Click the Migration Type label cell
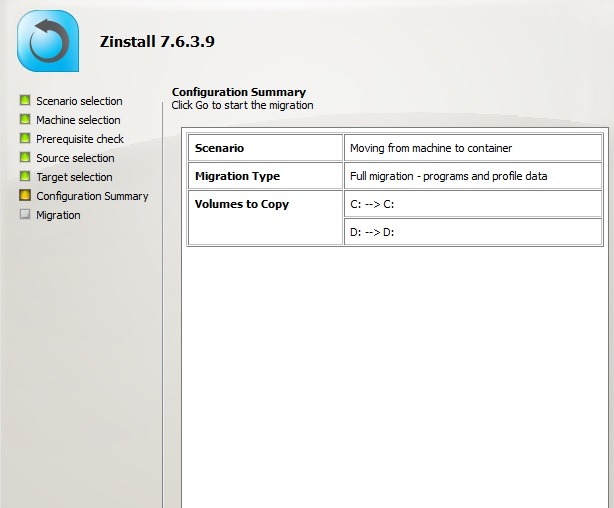Image resolution: width=614 pixels, height=508 pixels. (x=265, y=176)
